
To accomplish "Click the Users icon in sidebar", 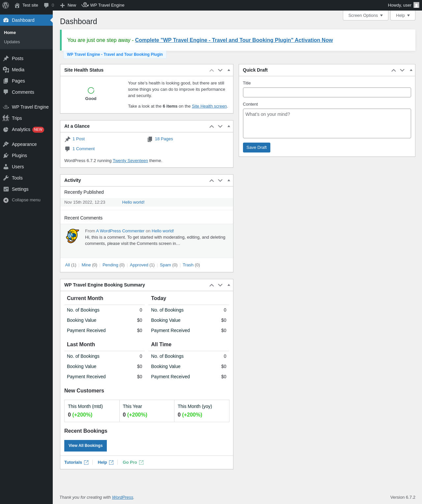I will click(x=6, y=167).
